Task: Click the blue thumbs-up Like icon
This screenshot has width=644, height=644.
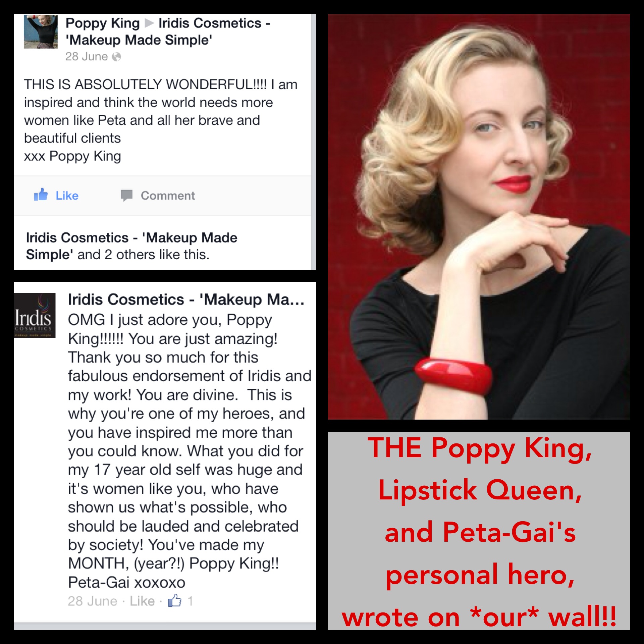Action: (x=41, y=195)
